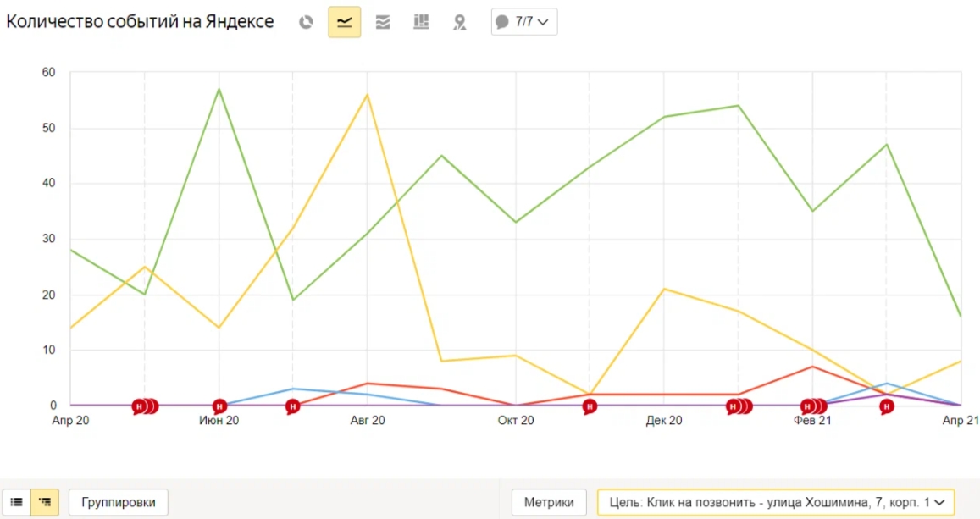Viewport: 980px width, 519px height.
Task: Click the note marker cluster near Фев 21
Action: (813, 406)
